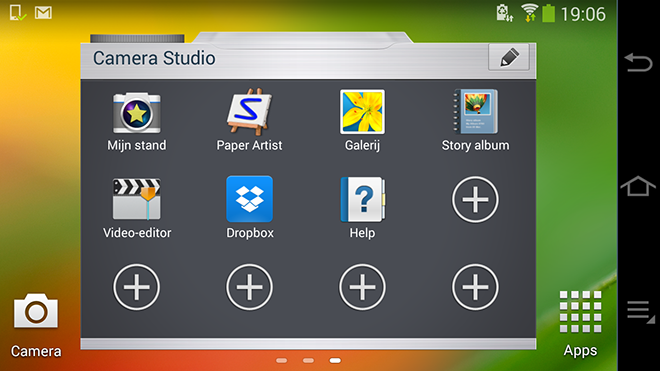
Task: Tap the Camera Studio title
Action: [154, 58]
